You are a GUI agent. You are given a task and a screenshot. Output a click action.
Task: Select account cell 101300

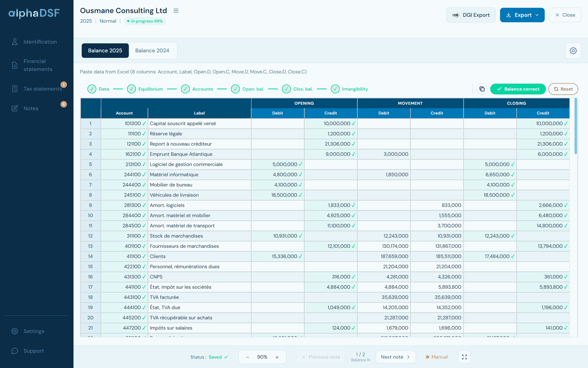pos(124,124)
